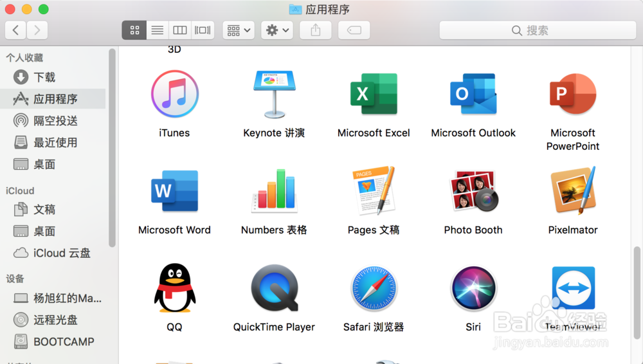Select the Siri app icon
This screenshot has width=643, height=364.
(x=473, y=288)
